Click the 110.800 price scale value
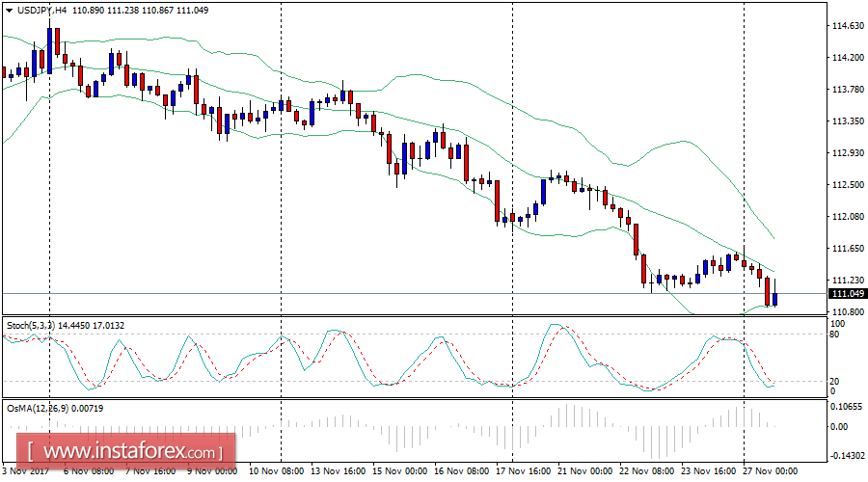868x482 pixels. pos(848,312)
